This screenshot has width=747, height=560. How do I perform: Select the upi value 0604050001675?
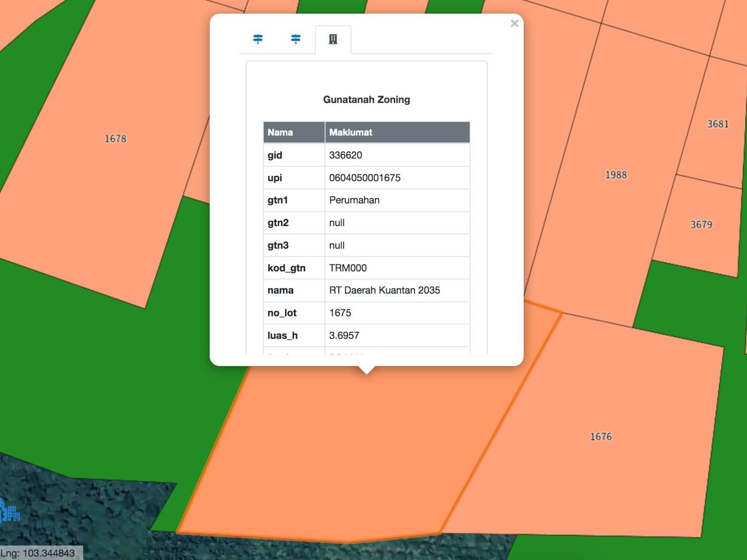(x=365, y=178)
